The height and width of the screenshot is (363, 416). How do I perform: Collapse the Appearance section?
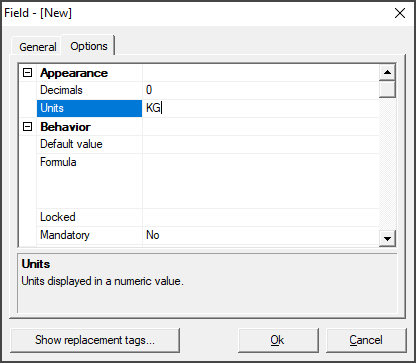pyautogui.click(x=27, y=73)
